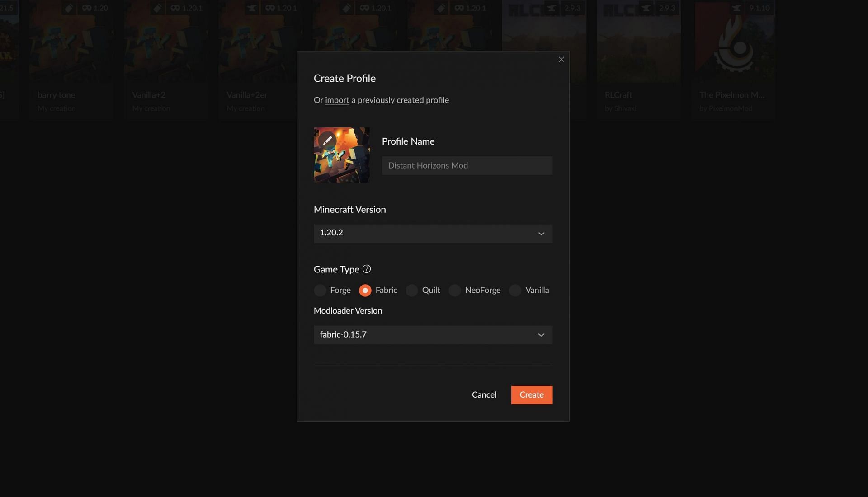The image size is (868, 497).
Task: Open Vanilla+2 profile card in background
Action: click(165, 60)
